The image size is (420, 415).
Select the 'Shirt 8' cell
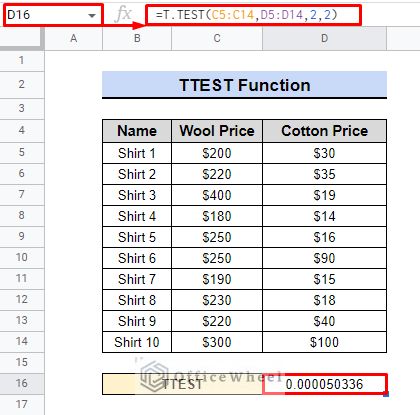pos(137,300)
